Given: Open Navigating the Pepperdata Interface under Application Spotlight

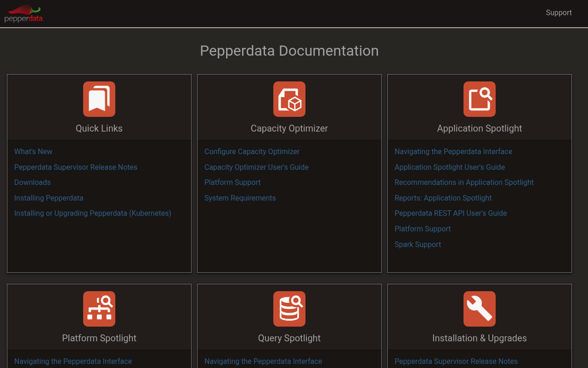Looking at the screenshot, I should 453,151.
